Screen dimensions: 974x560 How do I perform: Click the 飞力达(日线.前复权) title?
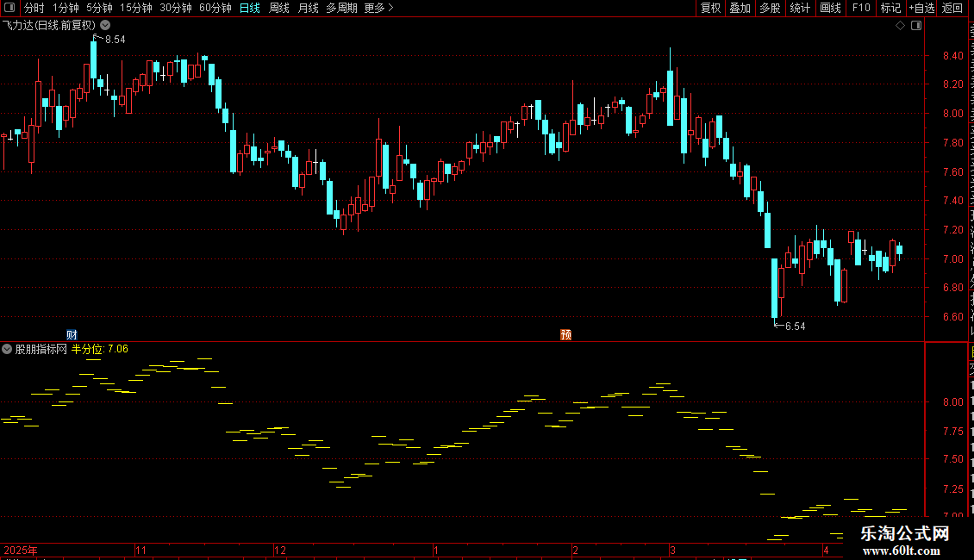[x=49, y=26]
